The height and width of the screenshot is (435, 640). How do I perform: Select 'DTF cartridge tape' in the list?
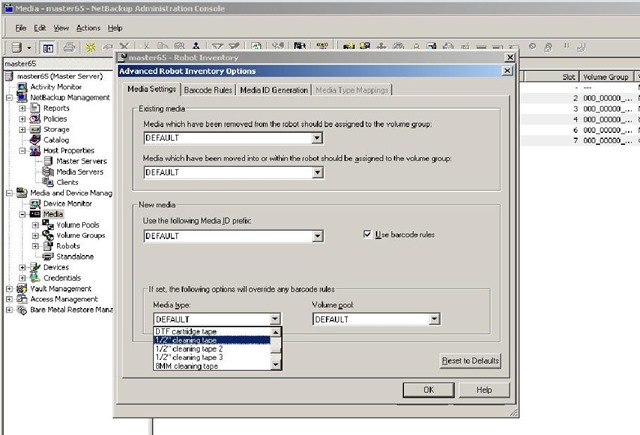(212, 331)
